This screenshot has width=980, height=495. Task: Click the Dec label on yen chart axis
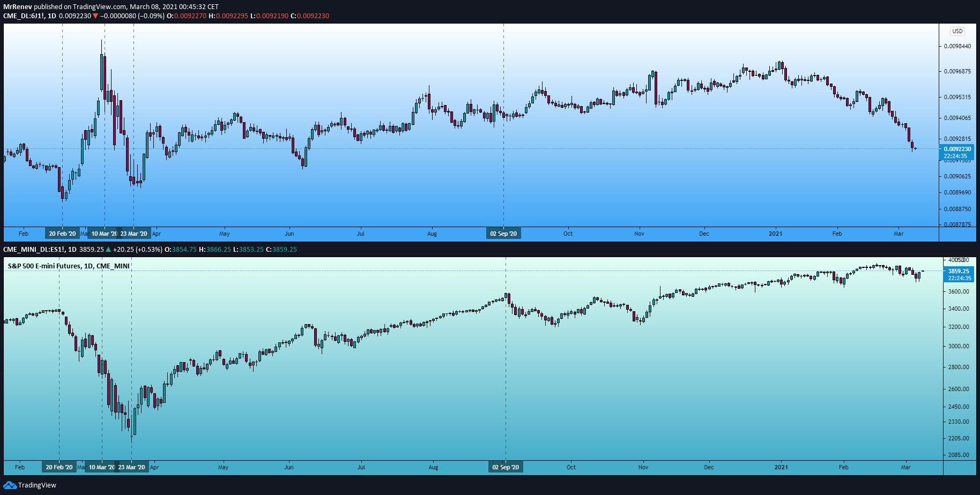point(704,234)
